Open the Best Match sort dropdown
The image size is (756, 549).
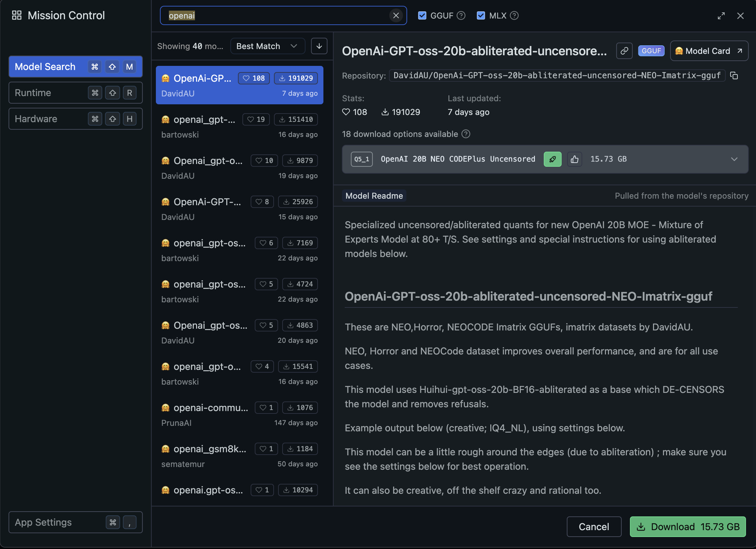[x=267, y=46]
